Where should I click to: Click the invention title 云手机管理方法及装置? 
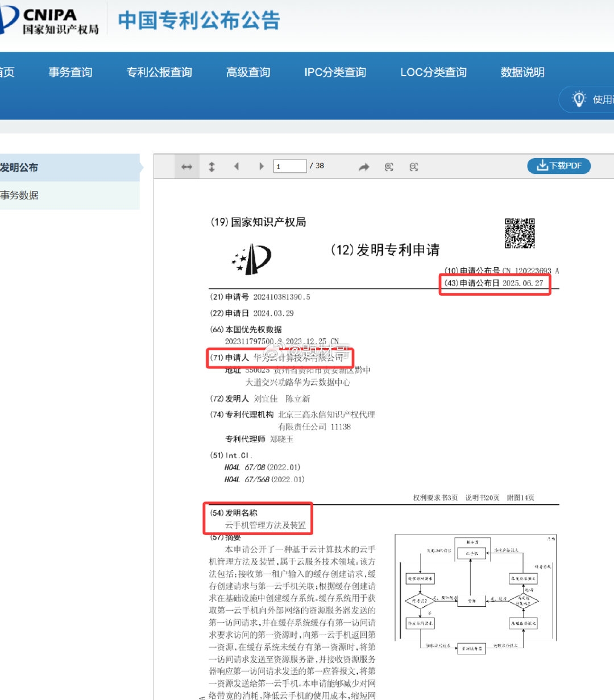coord(265,525)
